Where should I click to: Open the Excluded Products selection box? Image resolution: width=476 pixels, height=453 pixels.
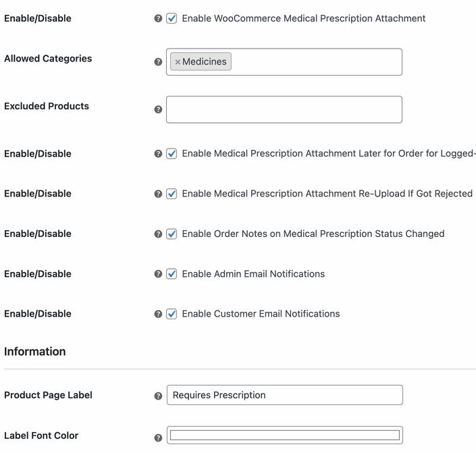[284, 109]
